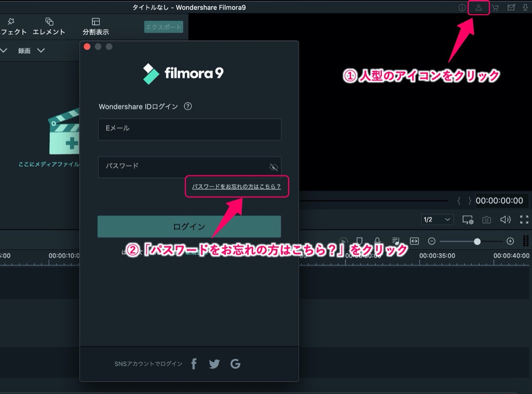This screenshot has height=394, width=532.
Task: Add a marker with the marker icon
Action: (360, 241)
